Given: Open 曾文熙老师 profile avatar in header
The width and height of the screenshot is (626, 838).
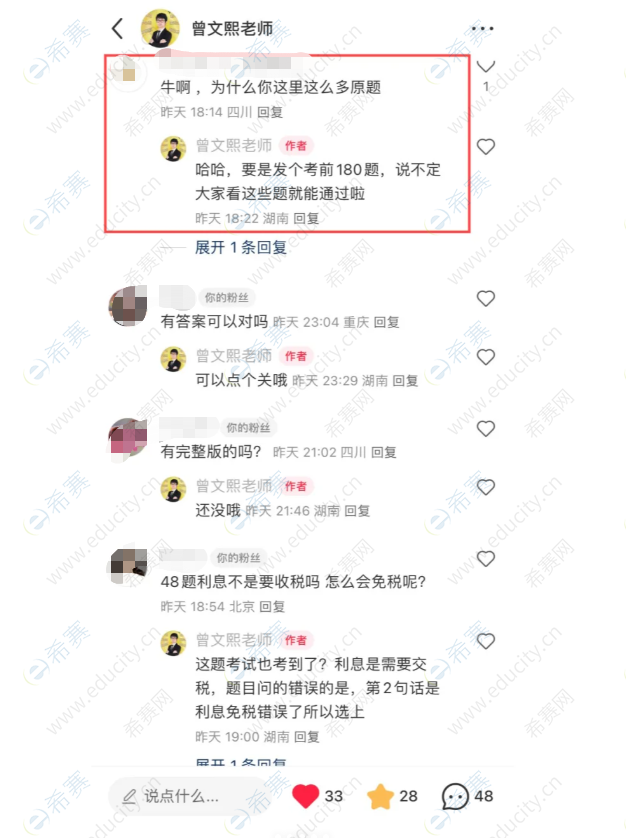Looking at the screenshot, I should click(160, 28).
